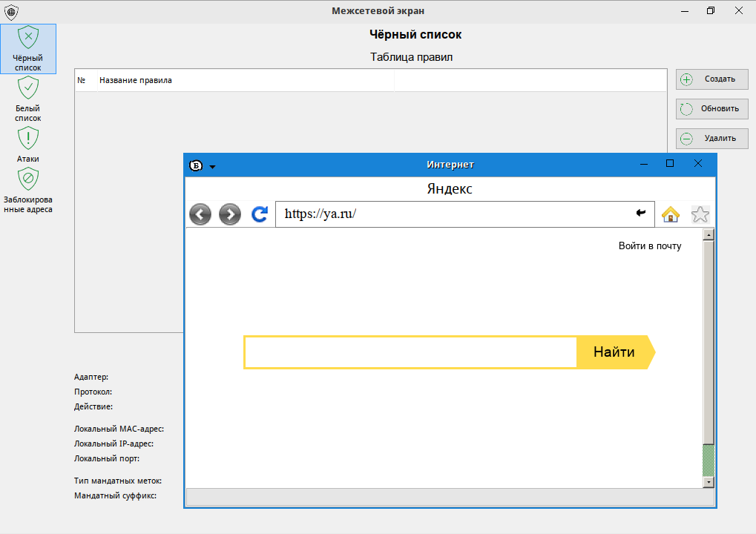
Task: Click the Таблица правил heading
Action: click(411, 57)
